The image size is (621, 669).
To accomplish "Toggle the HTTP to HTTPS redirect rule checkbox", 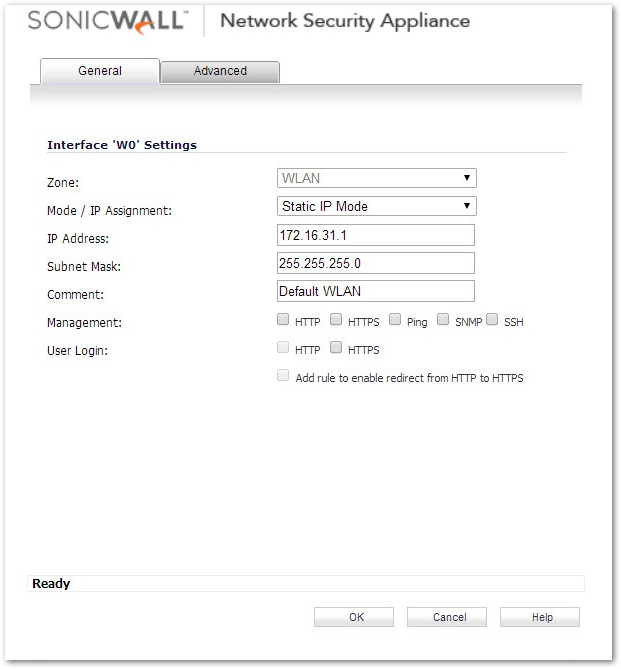I will click(x=283, y=376).
